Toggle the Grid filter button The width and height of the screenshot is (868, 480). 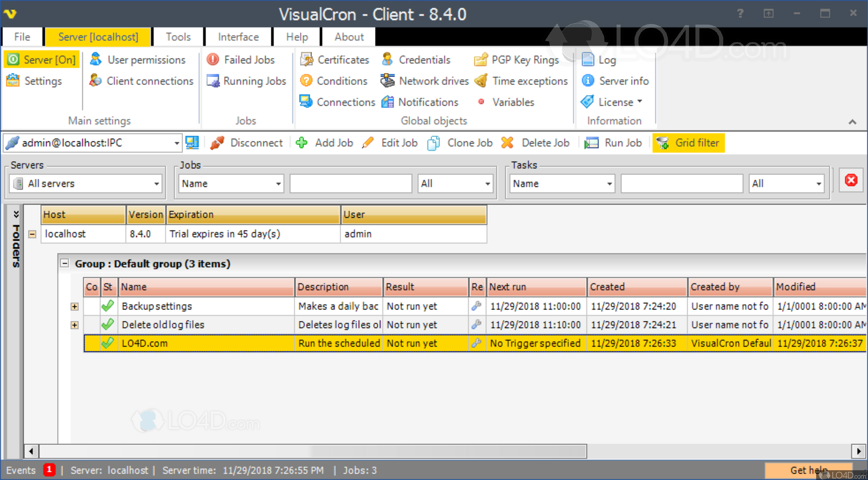click(688, 143)
